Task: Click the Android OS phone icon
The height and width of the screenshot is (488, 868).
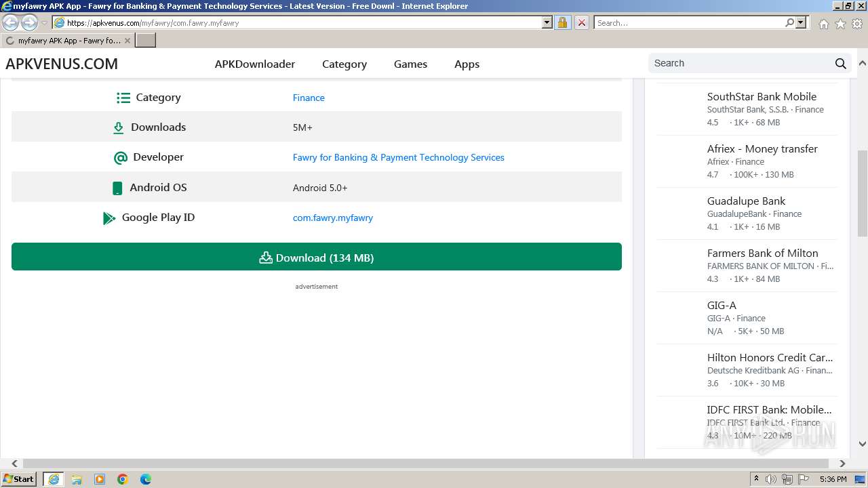Action: pos(117,188)
